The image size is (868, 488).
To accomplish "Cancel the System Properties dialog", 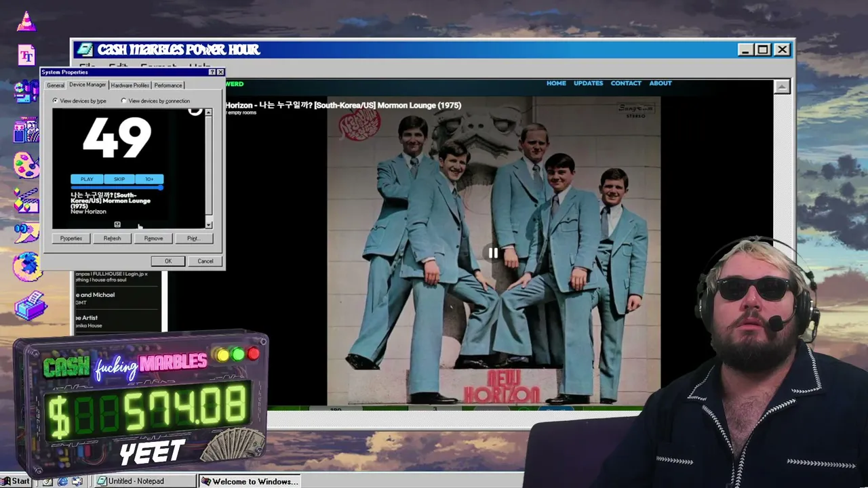I will click(205, 261).
